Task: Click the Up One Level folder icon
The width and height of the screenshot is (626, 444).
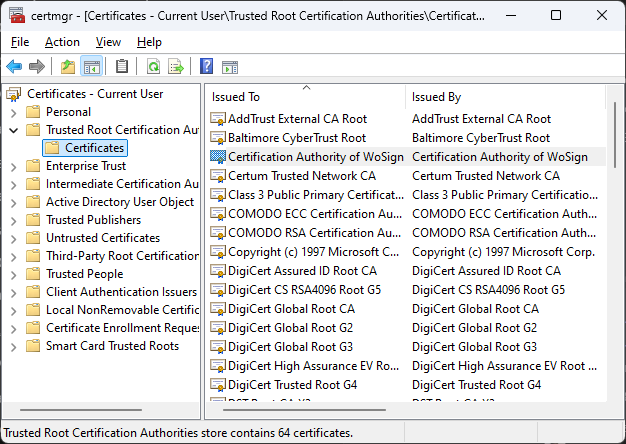Action: coord(68,67)
